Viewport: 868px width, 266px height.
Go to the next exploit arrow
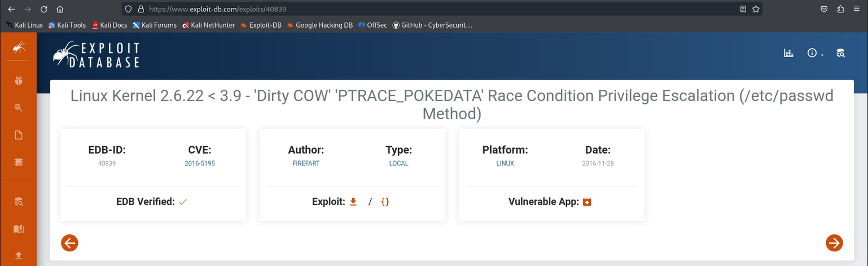click(x=834, y=243)
